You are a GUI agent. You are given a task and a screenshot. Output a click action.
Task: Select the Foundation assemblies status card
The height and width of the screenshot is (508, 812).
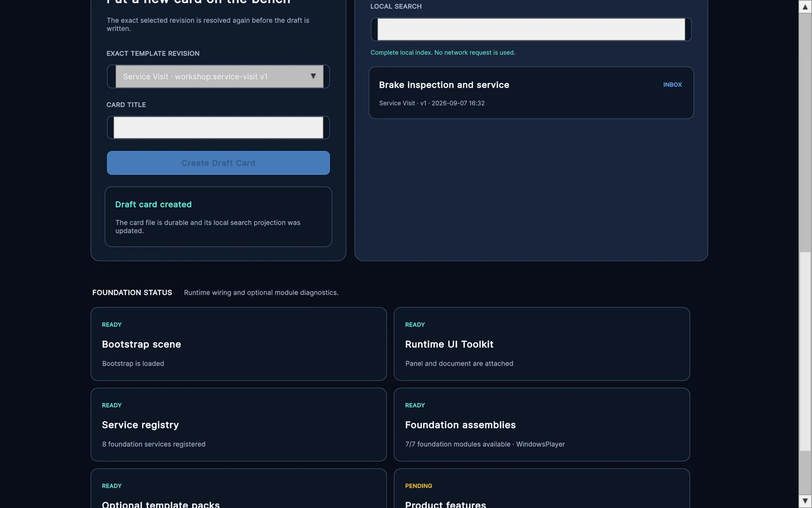pos(542,424)
